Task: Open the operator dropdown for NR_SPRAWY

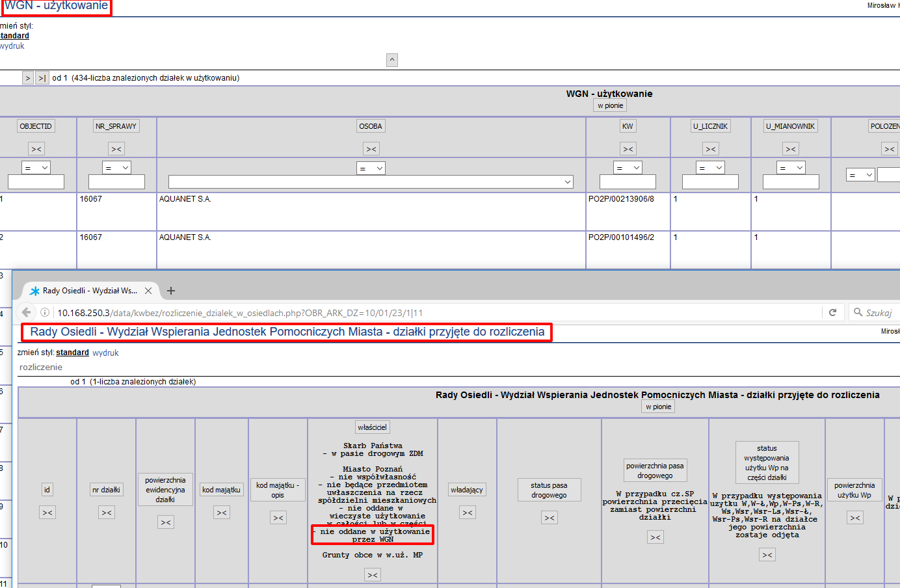Action: 116,168
